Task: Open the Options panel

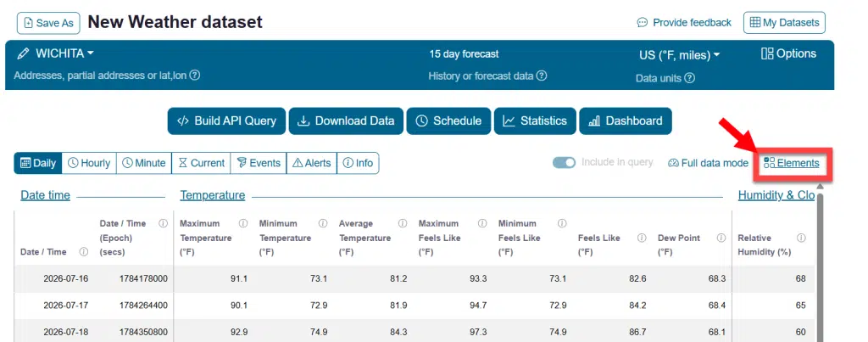Action: coord(789,53)
